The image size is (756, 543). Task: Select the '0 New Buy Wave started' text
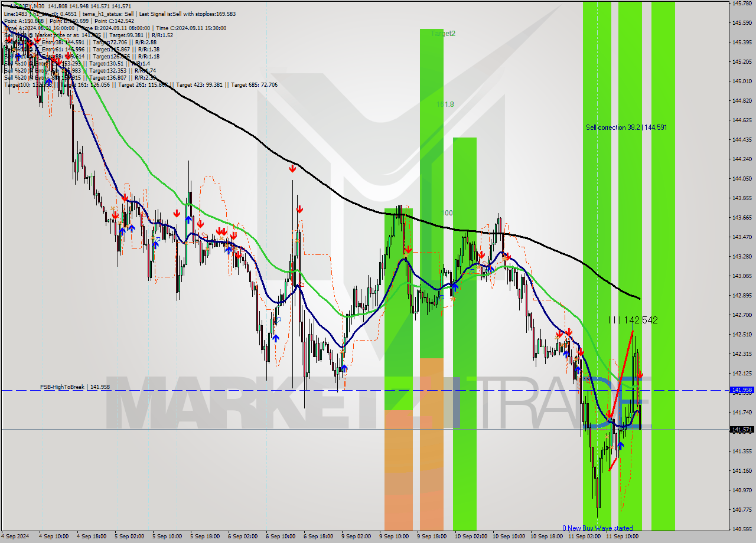coord(597,528)
